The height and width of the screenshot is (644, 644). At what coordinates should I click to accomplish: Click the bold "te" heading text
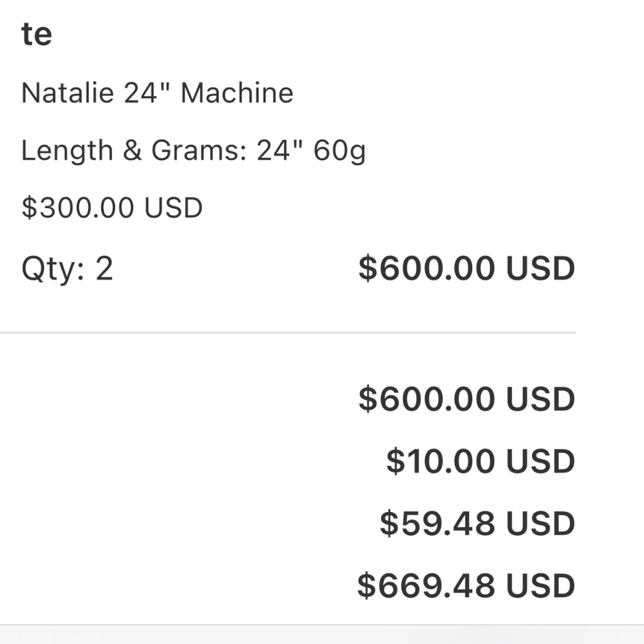click(x=37, y=33)
